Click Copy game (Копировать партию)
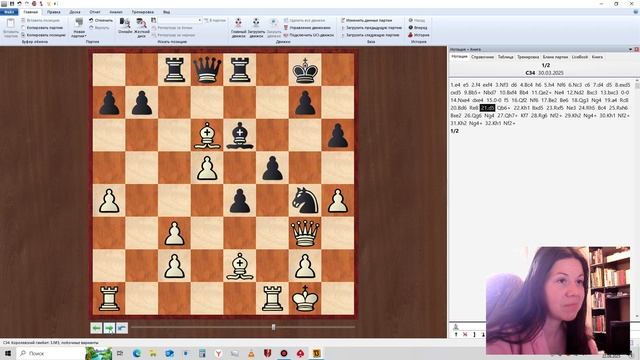The image size is (640, 360). click(42, 27)
